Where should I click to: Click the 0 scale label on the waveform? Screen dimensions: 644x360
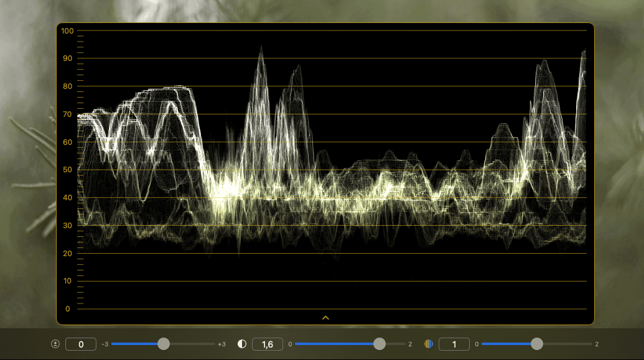[x=67, y=309]
